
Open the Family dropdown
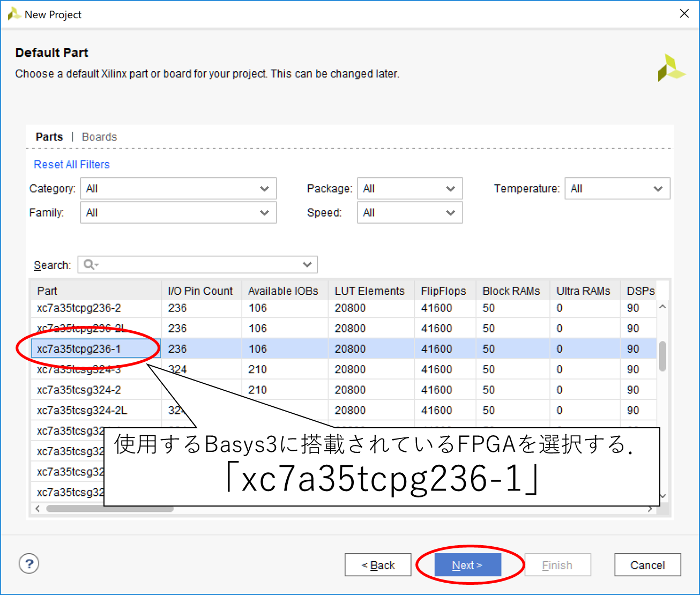click(x=179, y=212)
